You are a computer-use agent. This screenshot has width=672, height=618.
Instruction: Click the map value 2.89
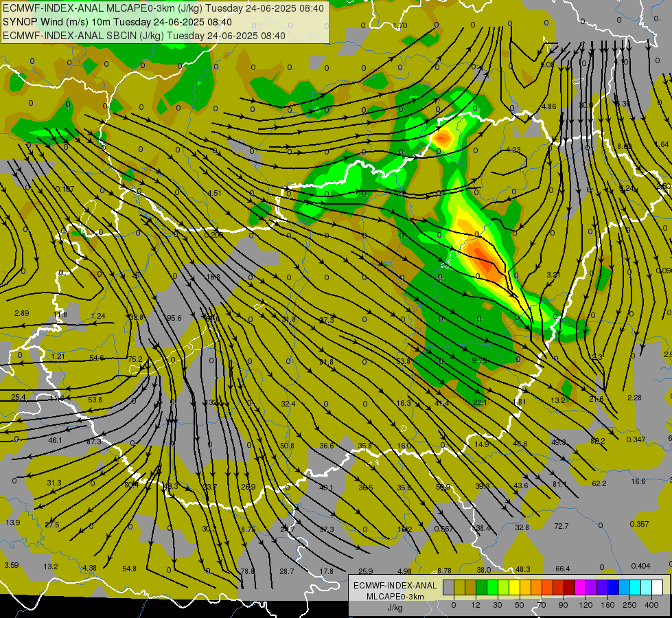[22, 313]
